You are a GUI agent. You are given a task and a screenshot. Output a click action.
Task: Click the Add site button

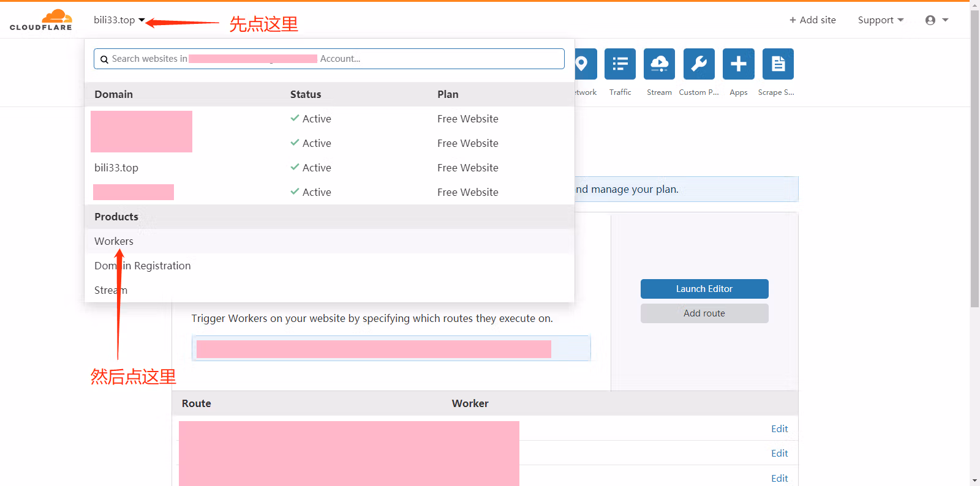(x=812, y=20)
